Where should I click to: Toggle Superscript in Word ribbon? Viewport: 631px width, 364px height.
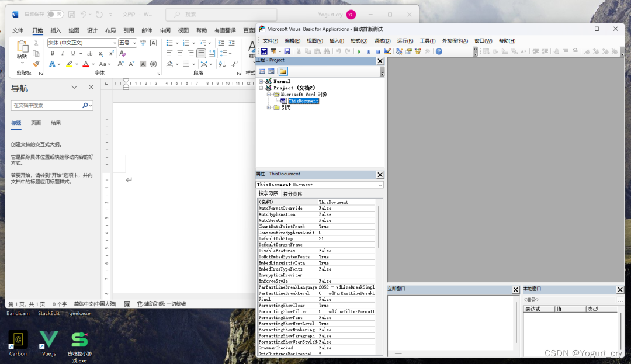(112, 54)
